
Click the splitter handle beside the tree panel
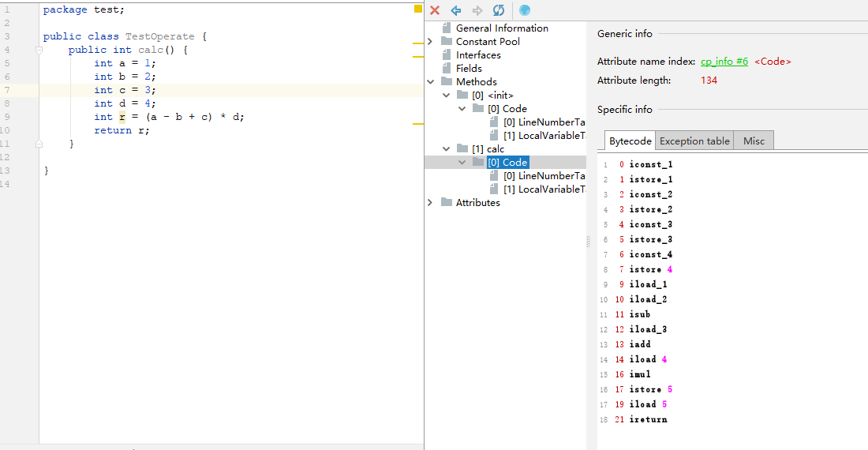tap(588, 241)
